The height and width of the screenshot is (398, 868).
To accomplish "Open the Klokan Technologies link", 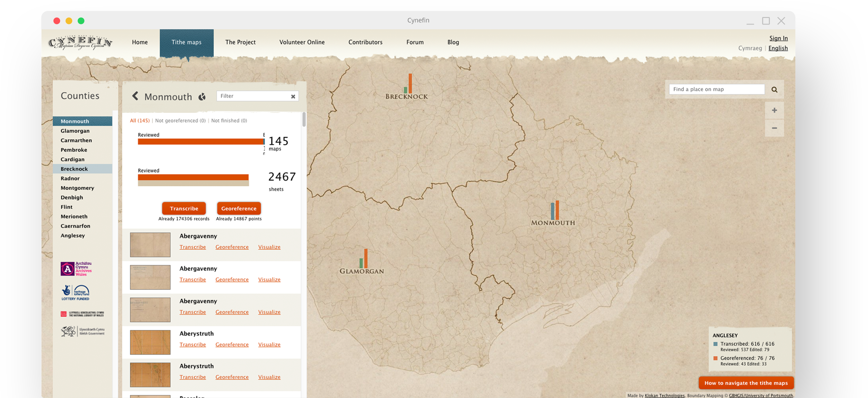I will [x=665, y=396].
